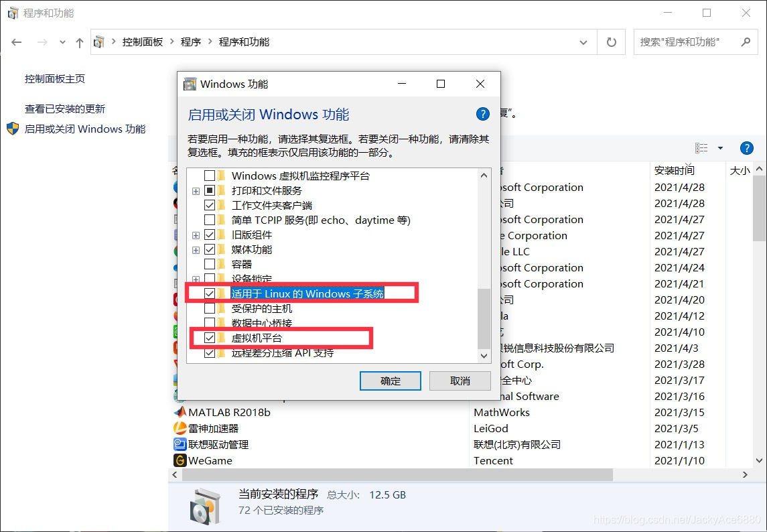767x532 pixels.
Task: Toggle the 虚拟机平台 checkbox
Action: [210, 338]
